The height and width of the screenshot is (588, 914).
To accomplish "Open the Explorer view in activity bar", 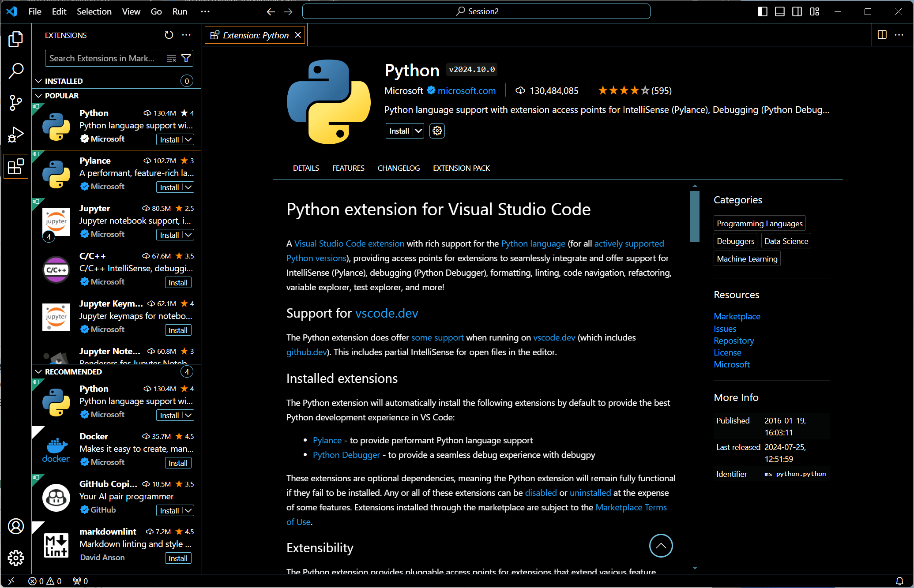I will [16, 40].
